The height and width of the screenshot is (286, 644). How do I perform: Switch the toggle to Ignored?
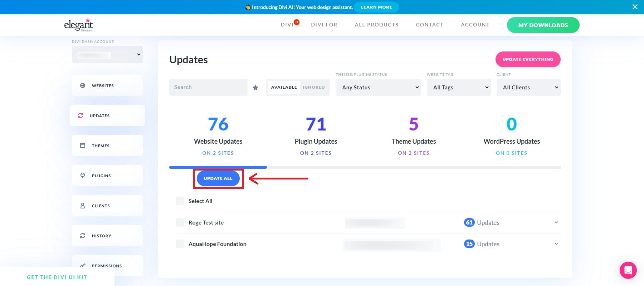point(314,87)
